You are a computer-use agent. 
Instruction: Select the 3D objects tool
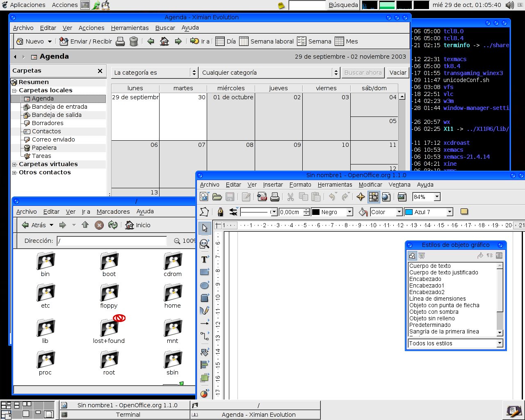pyautogui.click(x=204, y=298)
